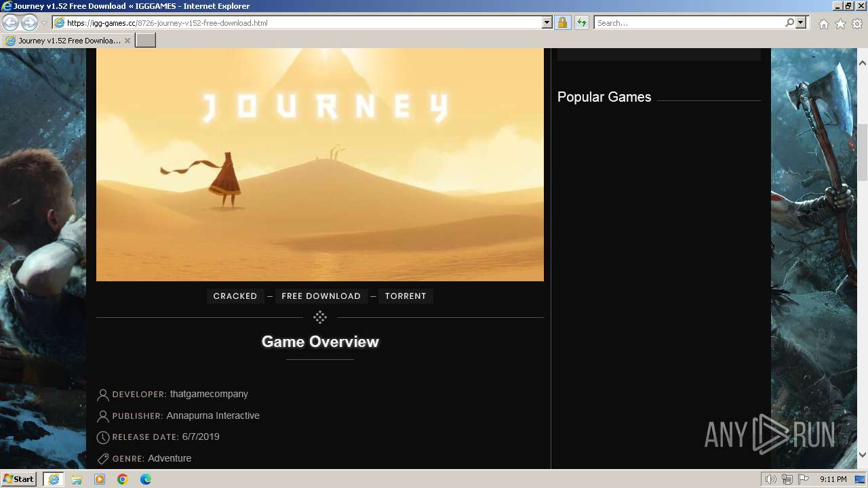Viewport: 868px width, 488px height.
Task: Click the diamond ornament divider icon
Action: pyautogui.click(x=320, y=317)
